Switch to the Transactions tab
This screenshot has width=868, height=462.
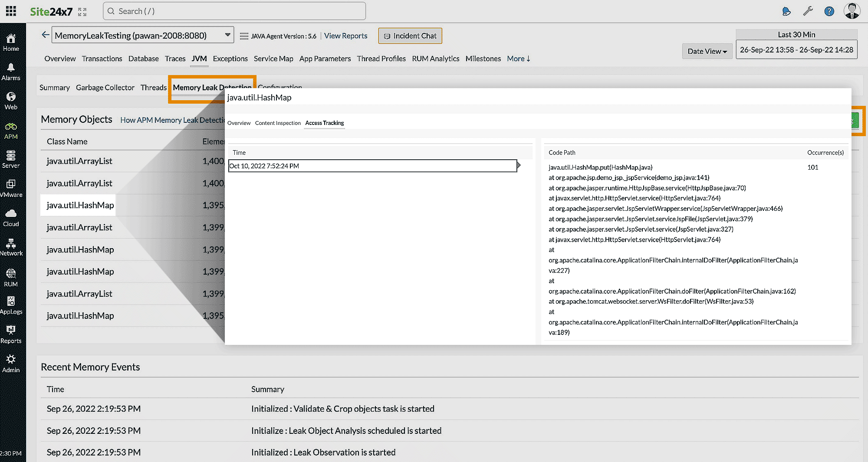click(102, 59)
